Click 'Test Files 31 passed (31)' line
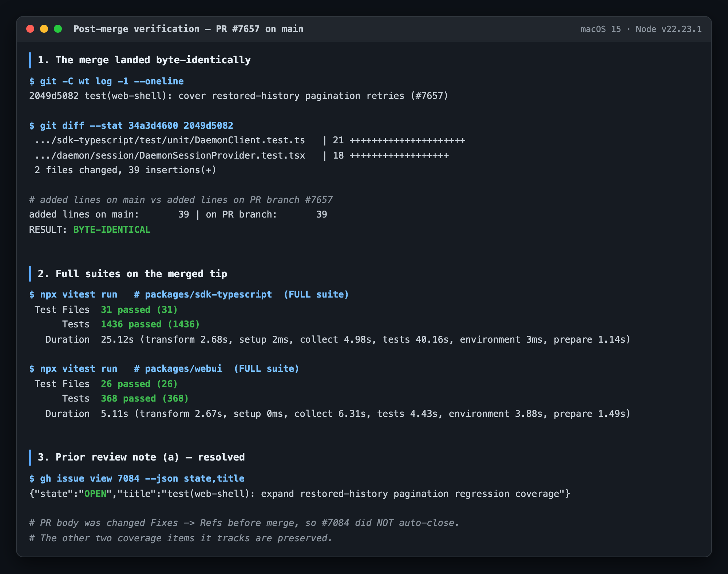This screenshot has width=728, height=574. coord(106,310)
